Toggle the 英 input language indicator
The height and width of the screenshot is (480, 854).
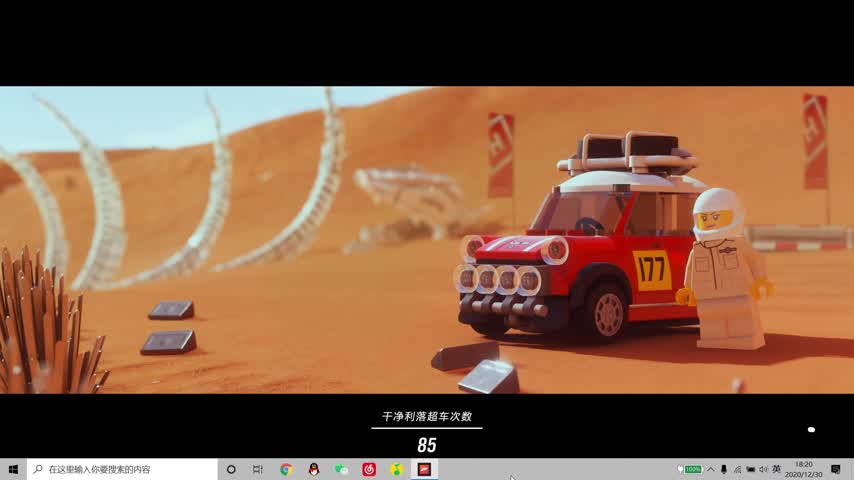(x=777, y=469)
